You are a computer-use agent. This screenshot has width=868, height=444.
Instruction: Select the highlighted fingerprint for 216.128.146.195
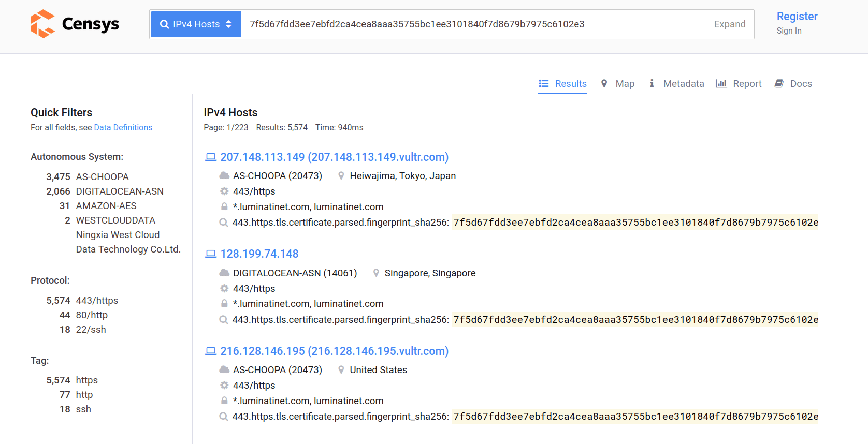tap(635, 417)
